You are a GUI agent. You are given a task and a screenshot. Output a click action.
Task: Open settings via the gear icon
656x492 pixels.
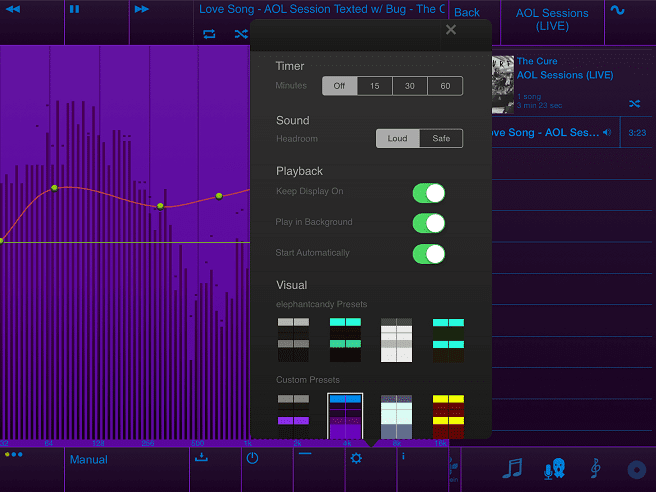pos(356,458)
